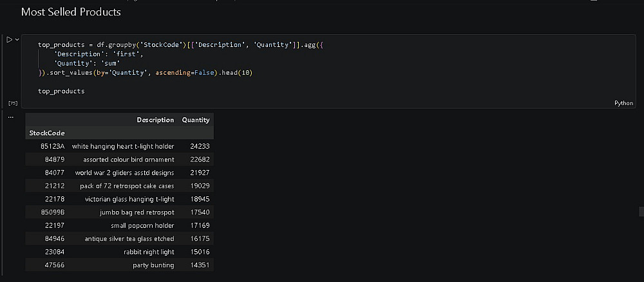Click the top_products line in code editor
The width and height of the screenshot is (644, 282).
pyautogui.click(x=61, y=91)
